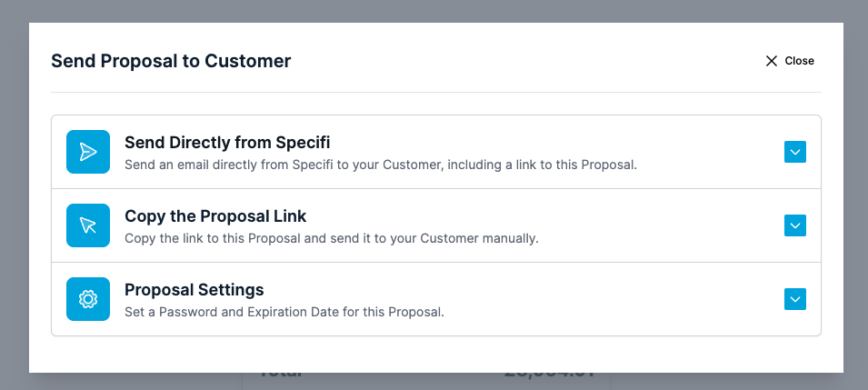Dismiss the dialog via the Close label
This screenshot has height=390, width=868.
(799, 61)
